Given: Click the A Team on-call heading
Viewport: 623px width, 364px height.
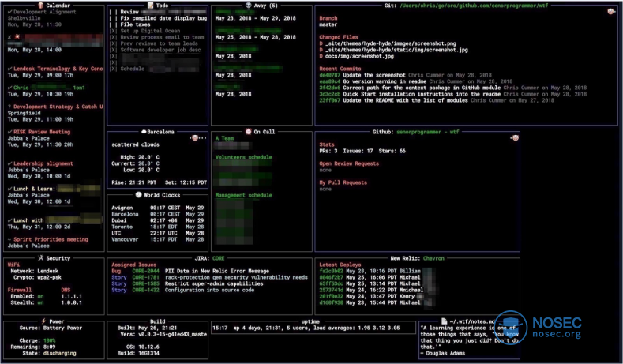Looking at the screenshot, I should coord(224,138).
